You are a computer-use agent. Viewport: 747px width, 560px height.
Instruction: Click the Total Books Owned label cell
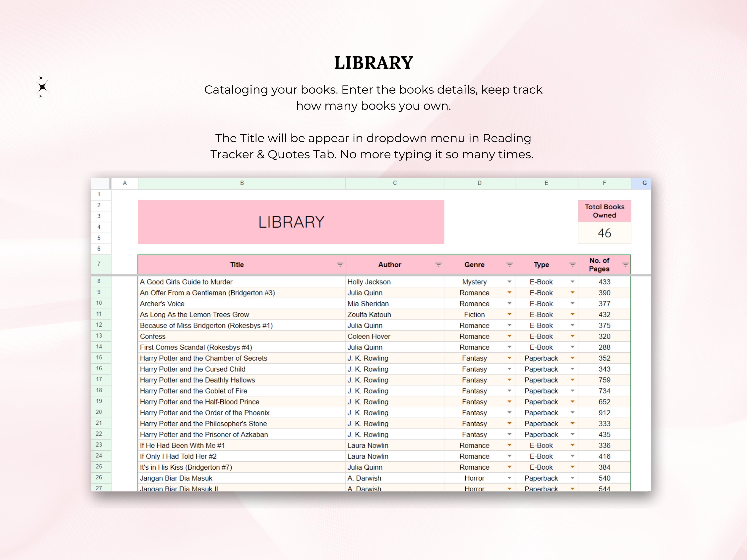[x=605, y=211]
